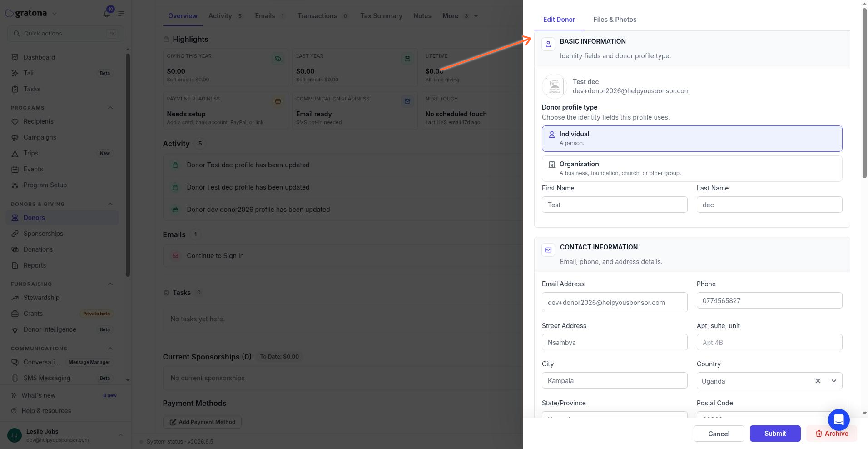Focus the Quick actions search box
Image resolution: width=868 pixels, height=449 pixels.
coord(65,34)
